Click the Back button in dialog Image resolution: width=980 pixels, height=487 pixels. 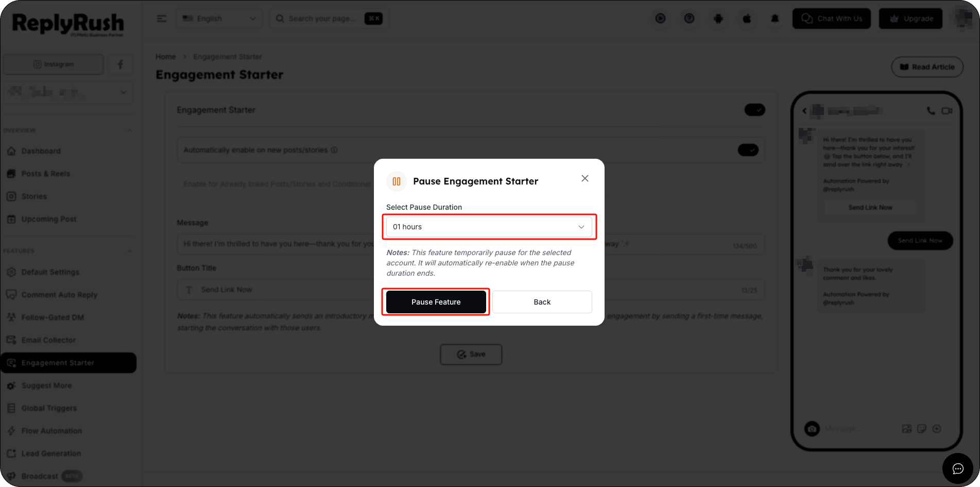[x=542, y=302]
